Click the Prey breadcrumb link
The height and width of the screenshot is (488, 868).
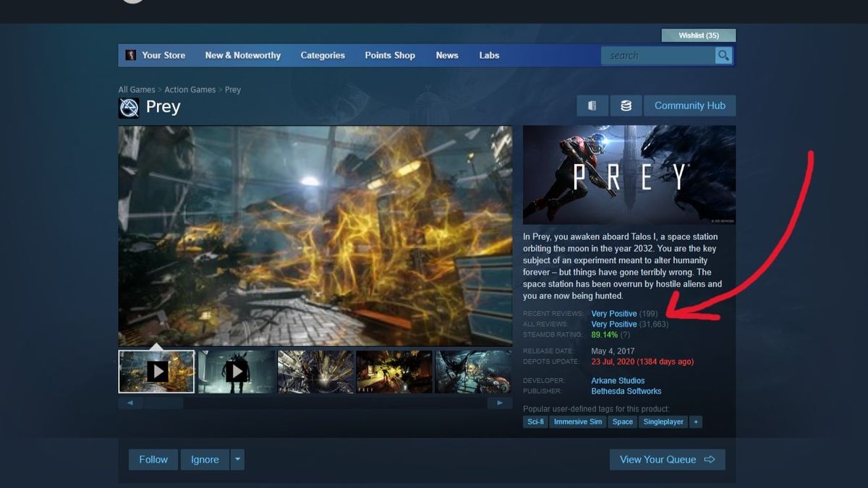point(233,90)
